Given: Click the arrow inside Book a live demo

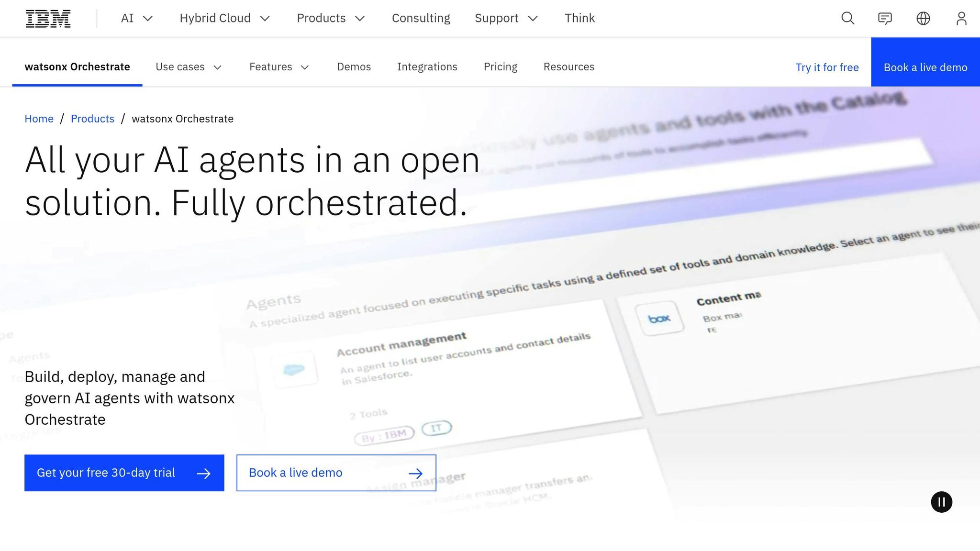Looking at the screenshot, I should pos(415,473).
